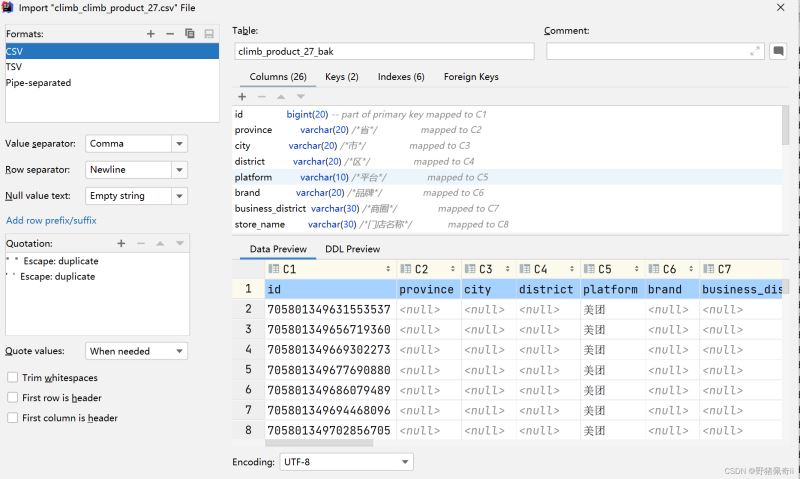Enable Trim whitespaces checkbox
Screen dimensions: 800x479
click(x=12, y=378)
